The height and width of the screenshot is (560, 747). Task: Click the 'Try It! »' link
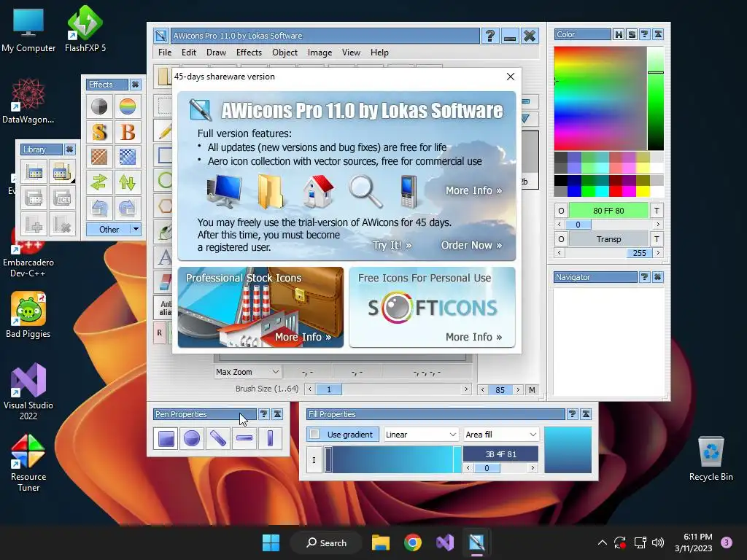click(x=392, y=245)
